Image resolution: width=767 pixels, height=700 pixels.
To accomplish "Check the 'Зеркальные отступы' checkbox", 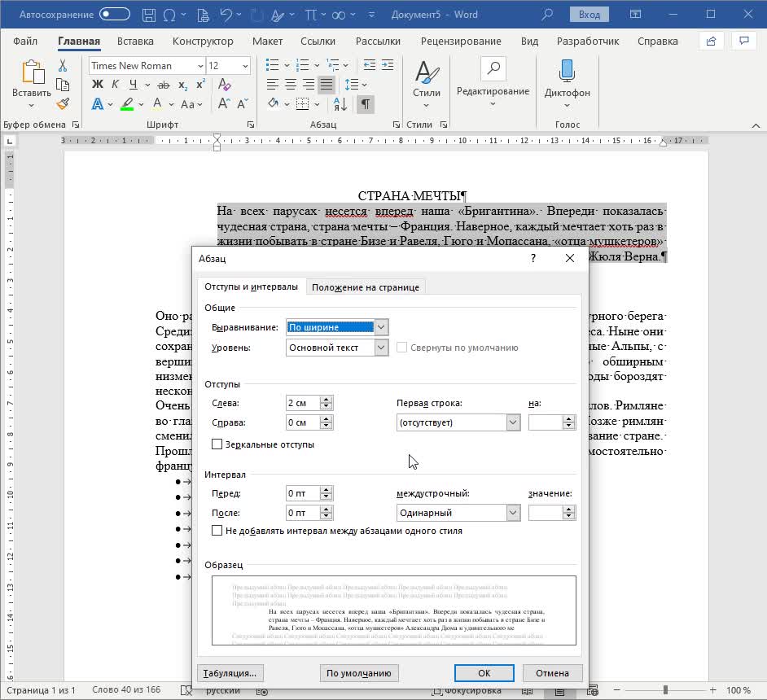I will click(217, 444).
